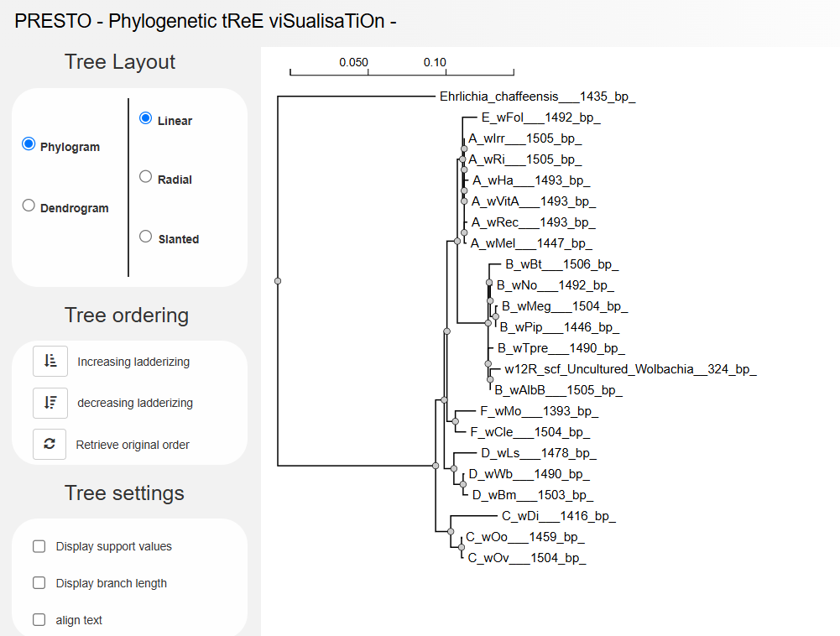Switch to the Slanted tree layout
The image size is (840, 636).
pyautogui.click(x=146, y=237)
